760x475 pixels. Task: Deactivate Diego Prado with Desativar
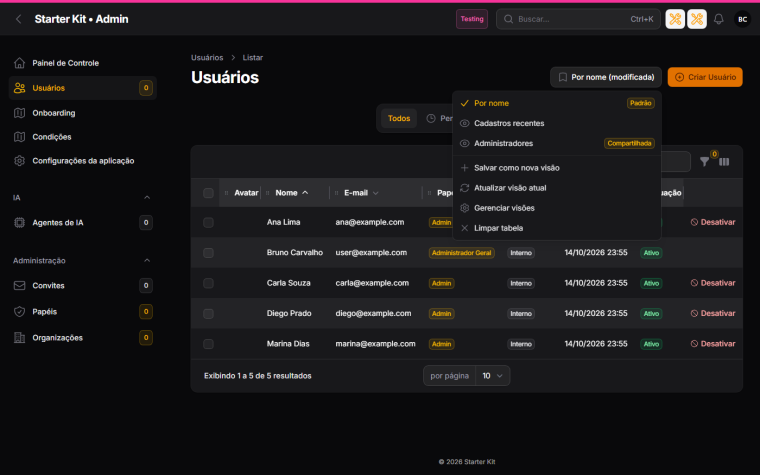pyautogui.click(x=713, y=313)
